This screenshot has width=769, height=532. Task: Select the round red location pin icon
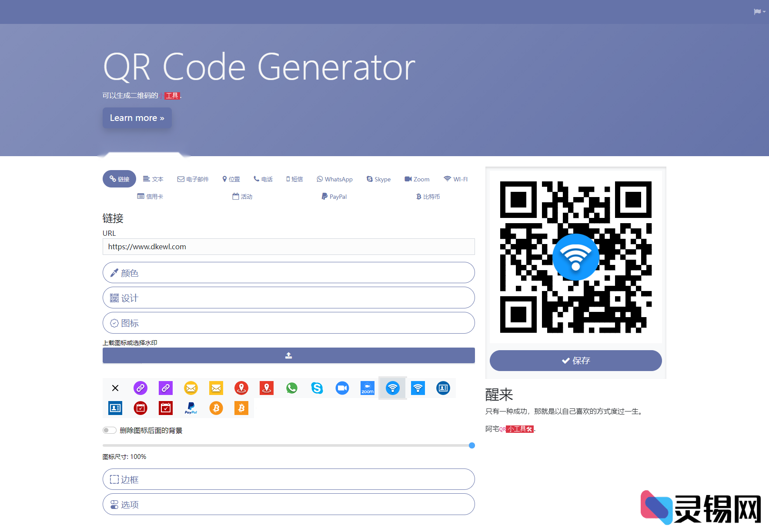(241, 388)
